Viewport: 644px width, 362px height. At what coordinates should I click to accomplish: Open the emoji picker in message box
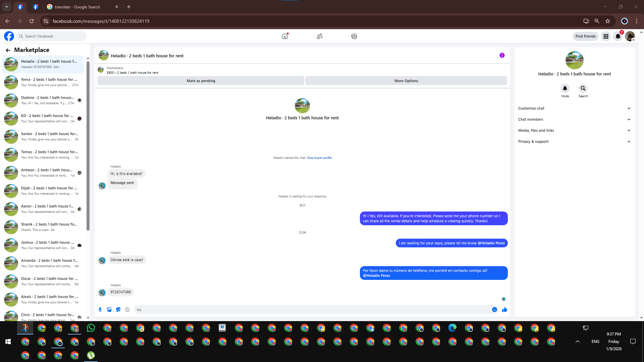coord(494,310)
